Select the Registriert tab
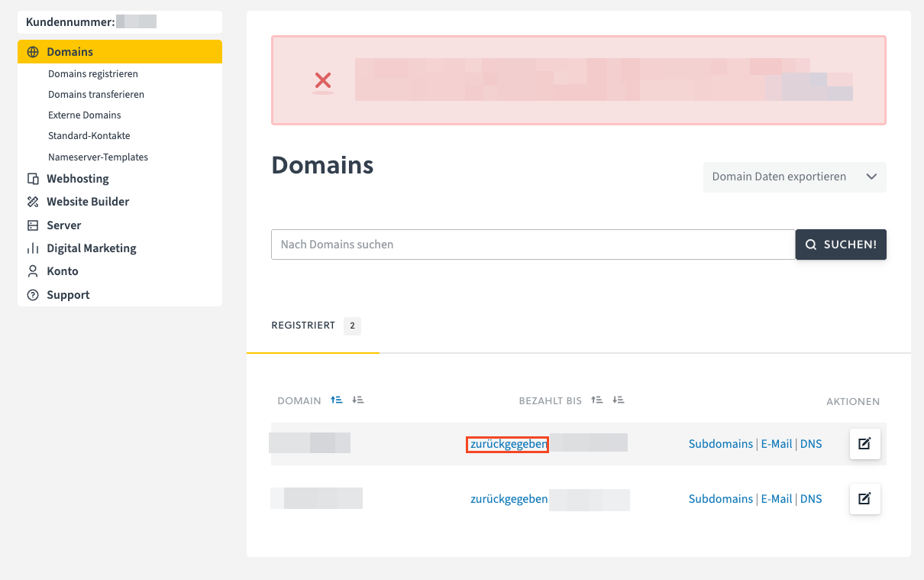The width and height of the screenshot is (924, 580). click(303, 326)
